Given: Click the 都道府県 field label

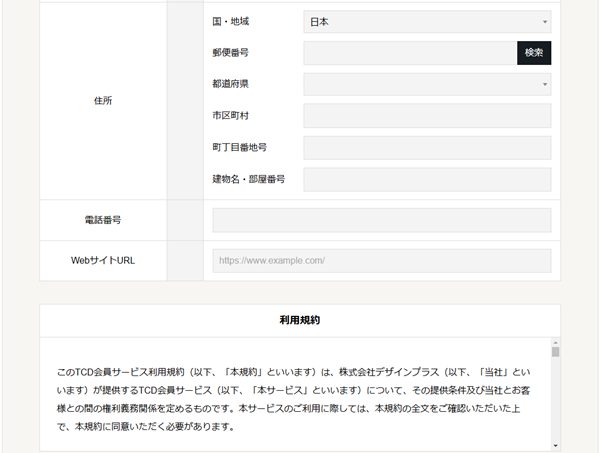Looking at the screenshot, I should coord(230,85).
